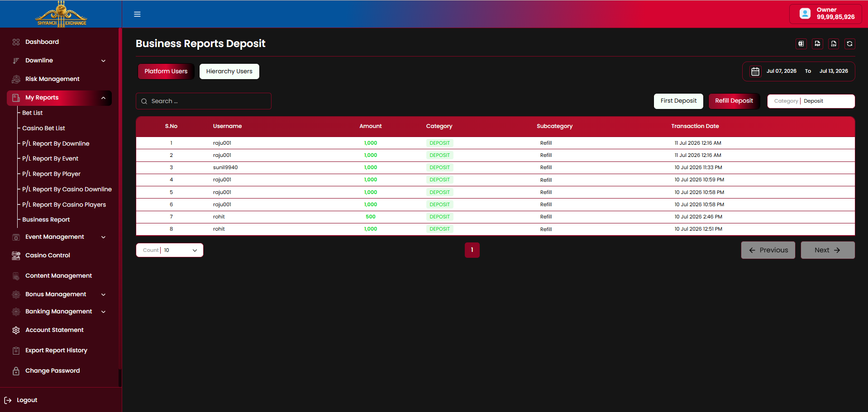Viewport: 868px width, 412px height.
Task: Click the Account Statement gear icon
Action: click(16, 330)
